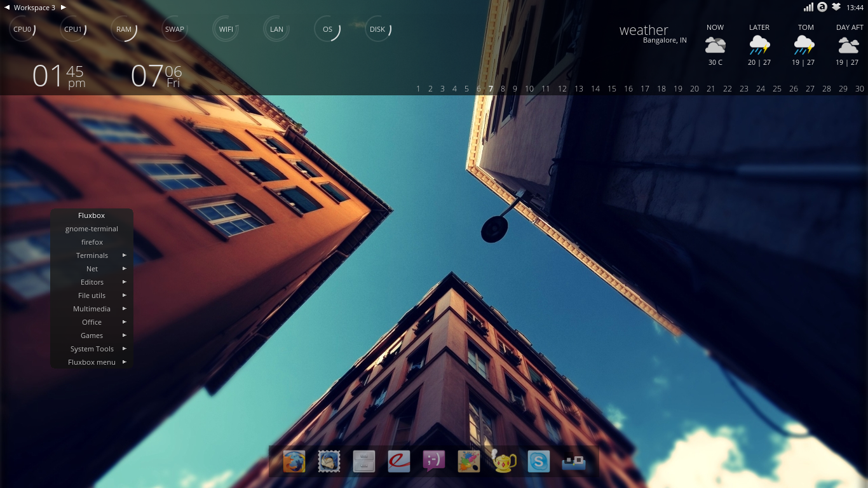Select date 7 on the calendar strip
The width and height of the screenshot is (868, 488).
pos(489,89)
